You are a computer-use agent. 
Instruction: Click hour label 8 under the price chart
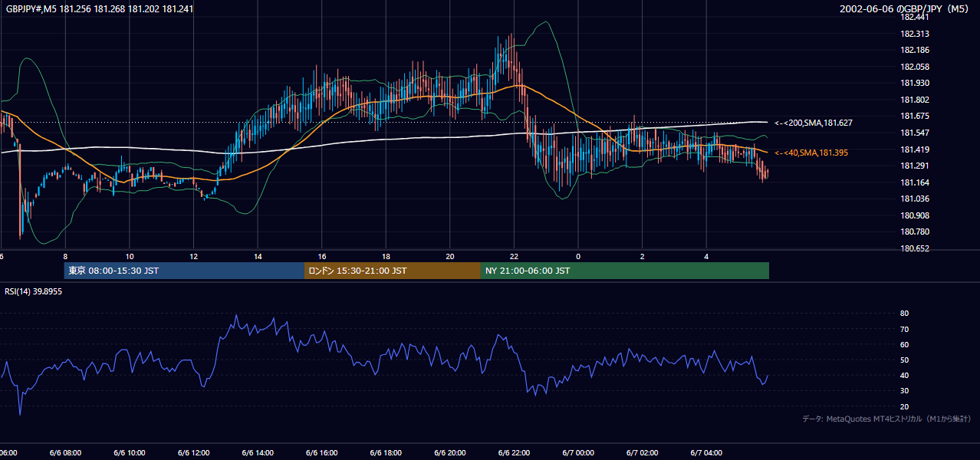(x=65, y=257)
